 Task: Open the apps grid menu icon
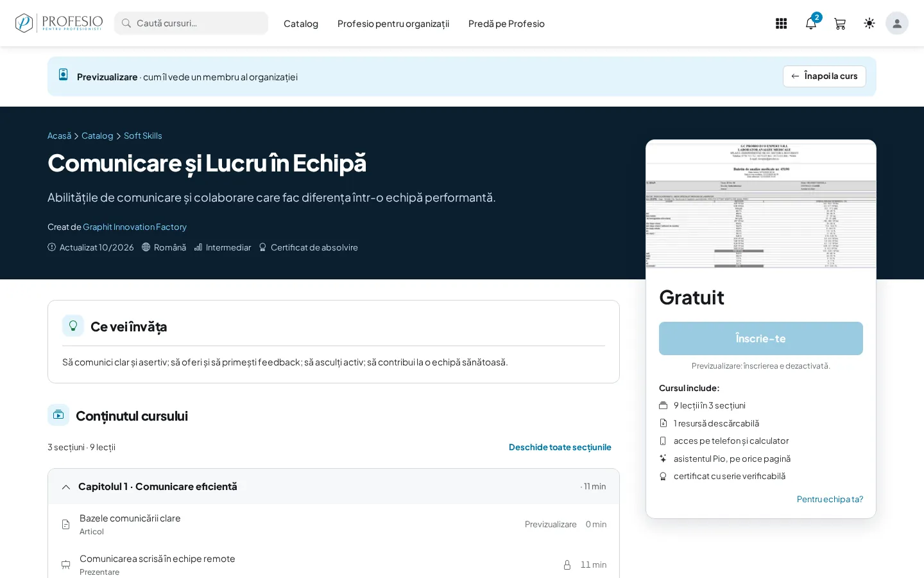point(781,24)
